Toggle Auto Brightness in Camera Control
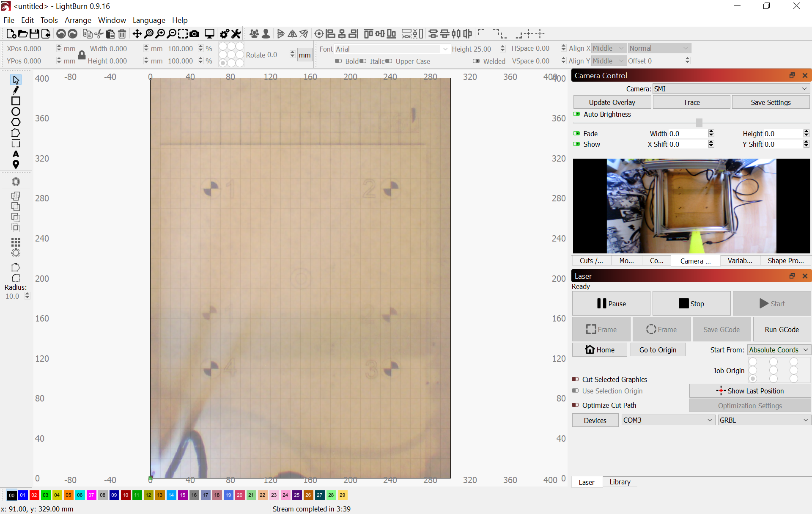812x514 pixels. click(578, 114)
